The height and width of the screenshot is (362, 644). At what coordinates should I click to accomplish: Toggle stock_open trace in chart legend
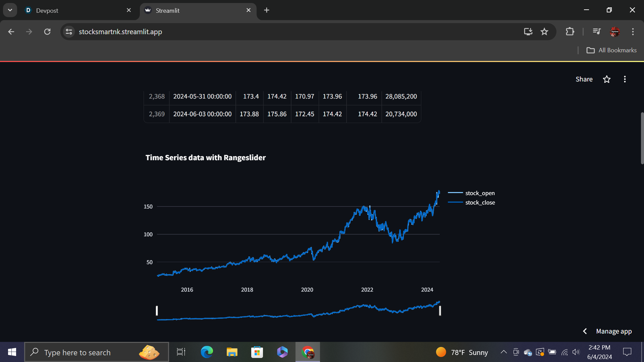pos(480,193)
